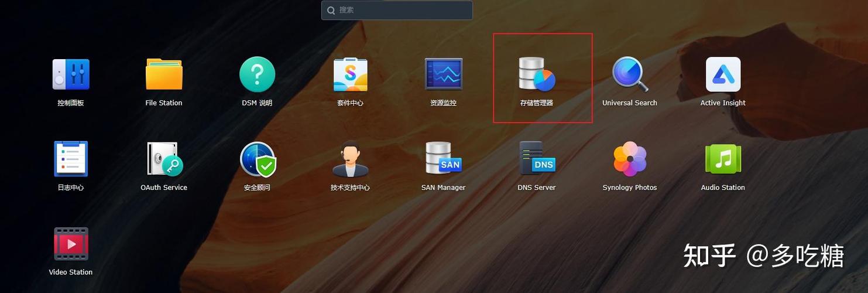
Task: Launch OAuth Service safe icon
Action: click(164, 159)
